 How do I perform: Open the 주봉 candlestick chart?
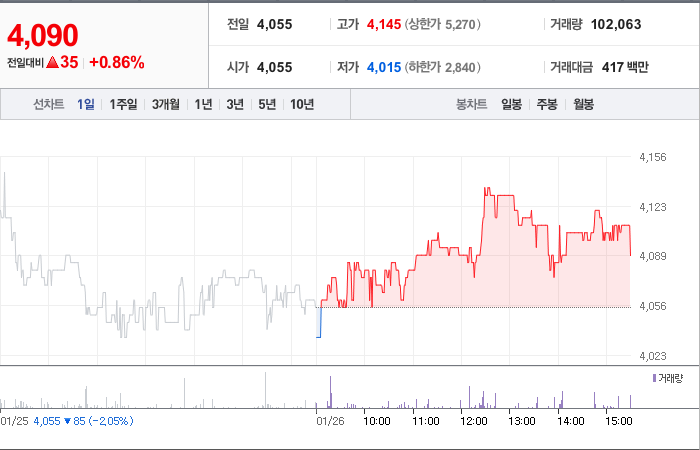(x=547, y=104)
